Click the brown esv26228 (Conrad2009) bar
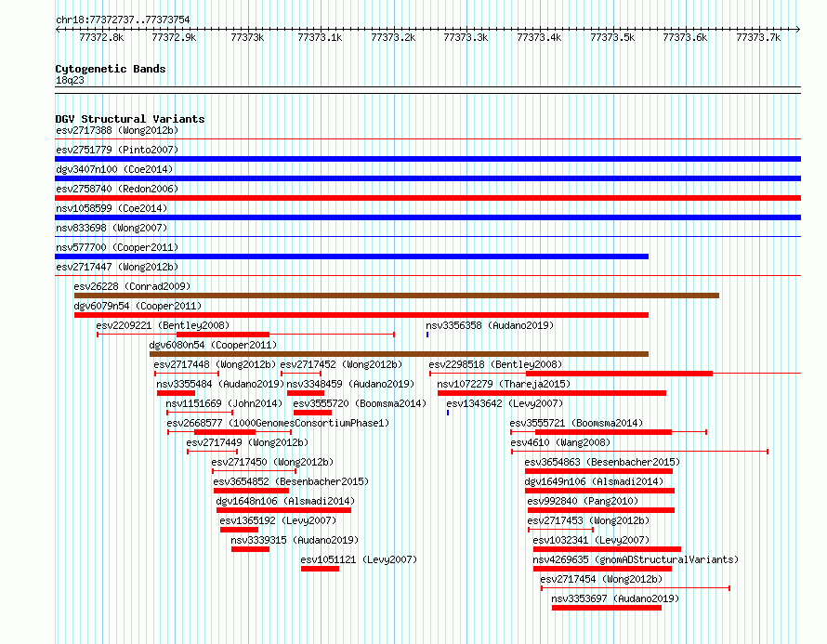The height and width of the screenshot is (644, 827). (397, 296)
